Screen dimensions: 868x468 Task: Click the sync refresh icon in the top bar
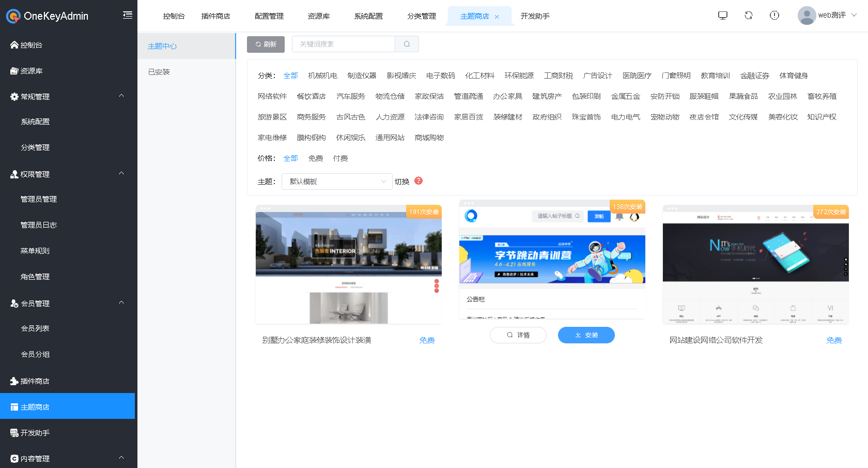click(x=748, y=16)
